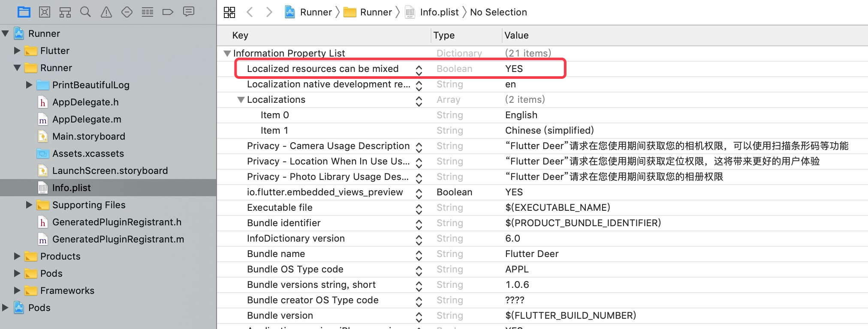868x329 pixels.
Task: Open the Project navigator folder icon
Action: pos(24,12)
